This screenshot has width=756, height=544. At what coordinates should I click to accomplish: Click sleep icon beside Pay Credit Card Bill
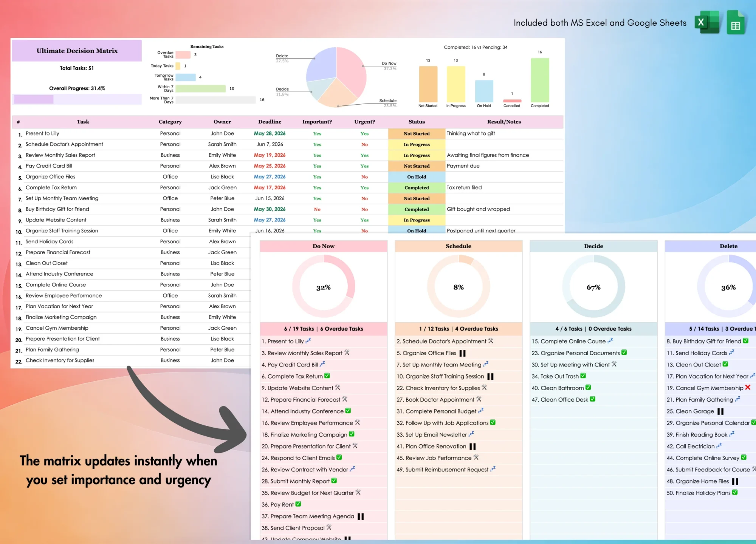click(x=322, y=364)
